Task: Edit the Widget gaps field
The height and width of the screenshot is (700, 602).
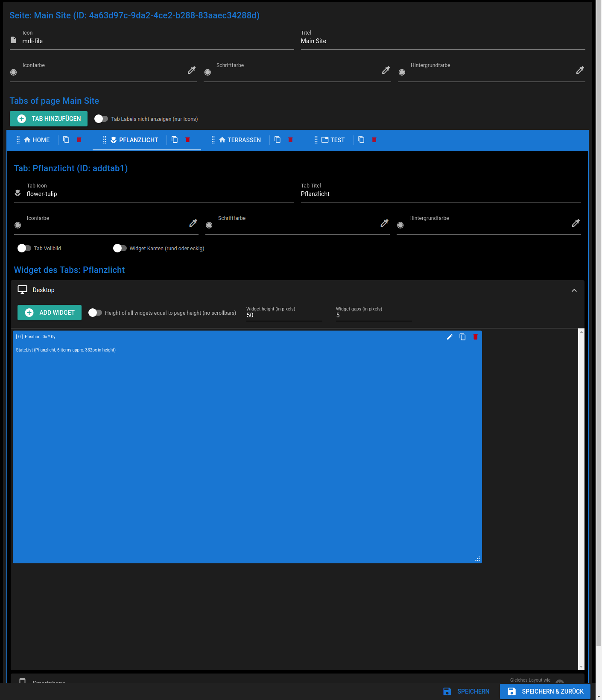Action: point(374,315)
